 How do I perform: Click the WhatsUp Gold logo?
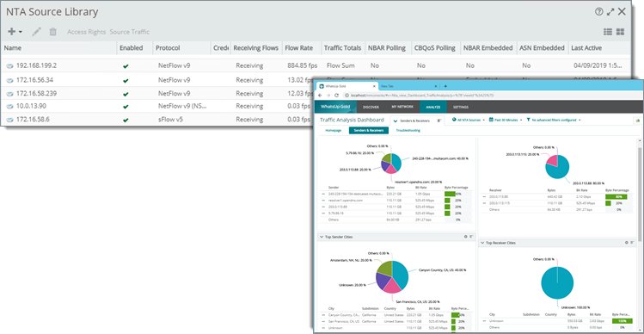[x=335, y=107]
